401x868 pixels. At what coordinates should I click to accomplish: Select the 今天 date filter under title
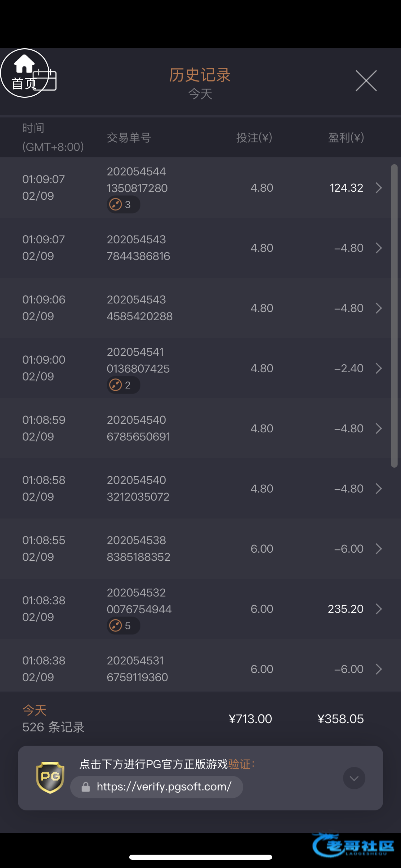[x=200, y=94]
